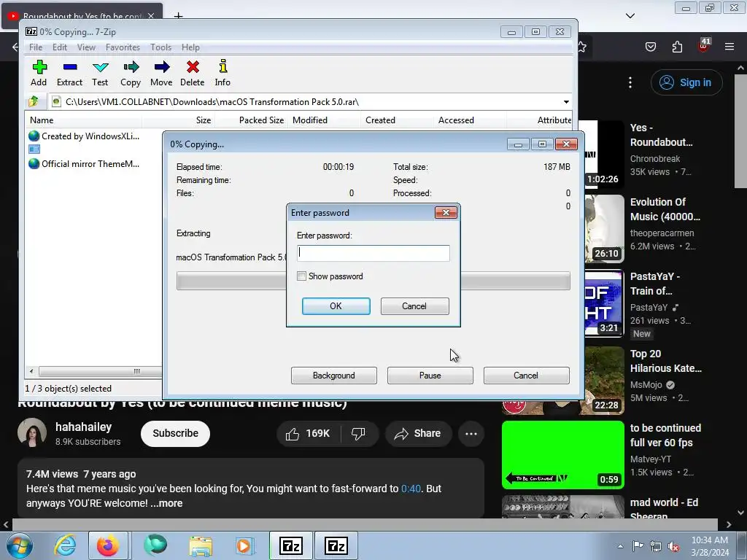Click the Test toolbar icon in 7-Zip
747x560 pixels.
[100, 73]
